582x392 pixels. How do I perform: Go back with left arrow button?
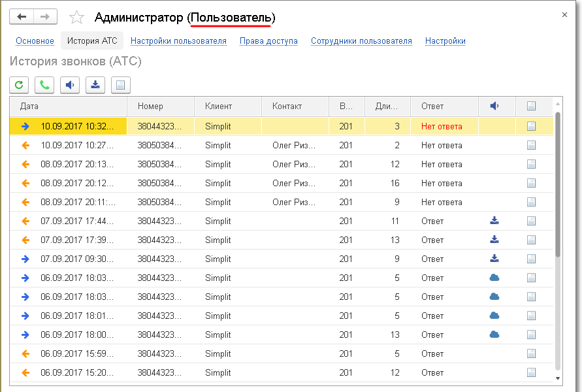tap(22, 17)
